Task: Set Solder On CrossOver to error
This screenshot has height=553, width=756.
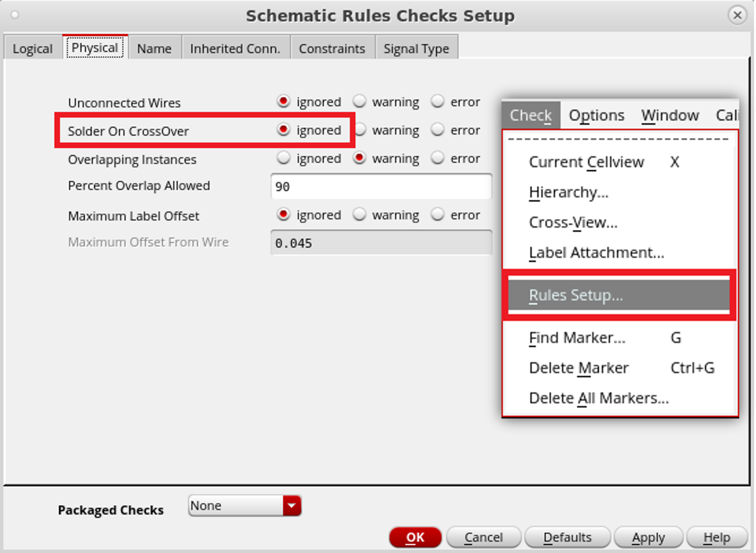Action: pos(438,129)
